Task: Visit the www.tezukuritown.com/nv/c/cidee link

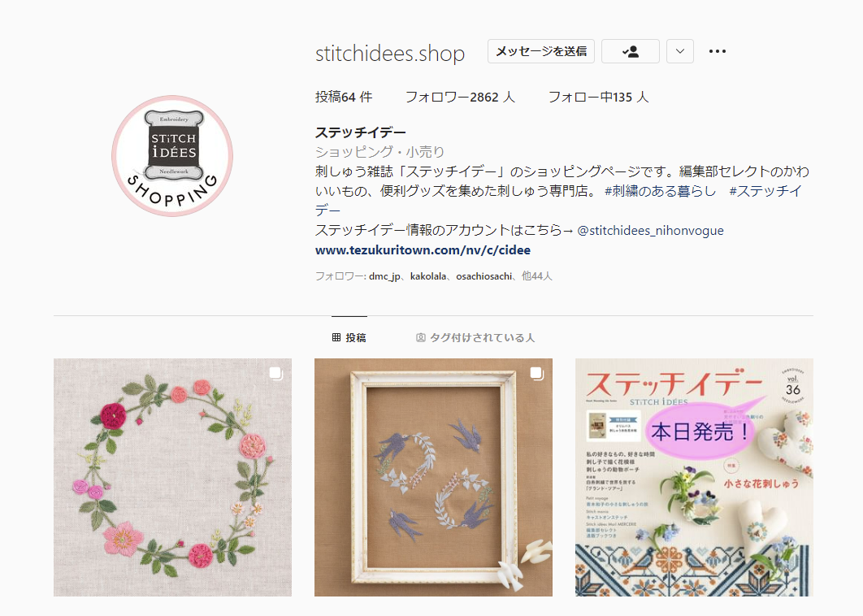Action: click(423, 250)
